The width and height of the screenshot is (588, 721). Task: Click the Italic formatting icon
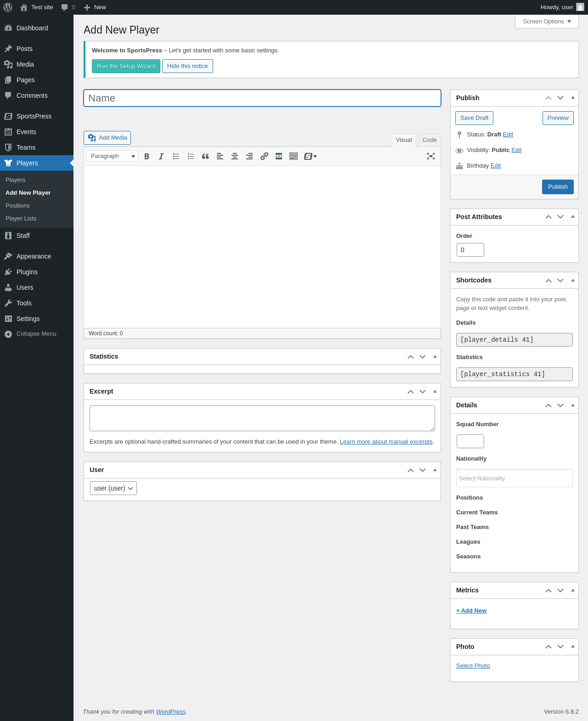pos(161,157)
